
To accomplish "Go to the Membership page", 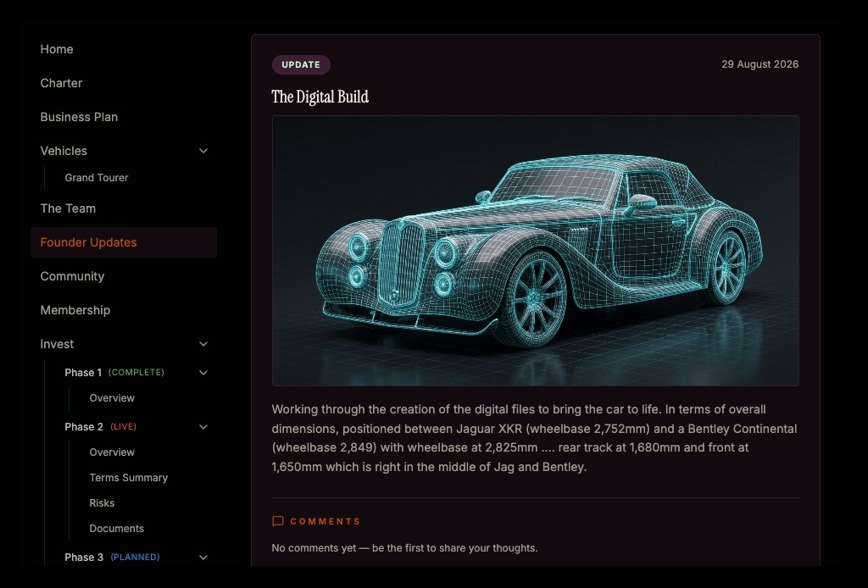I will [x=75, y=310].
